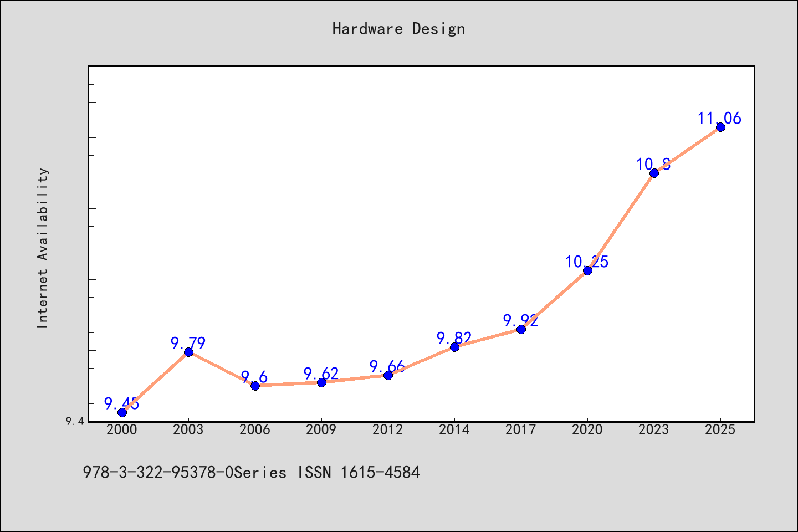Click the 2006 x-axis label
798x532 pixels.
click(x=255, y=429)
